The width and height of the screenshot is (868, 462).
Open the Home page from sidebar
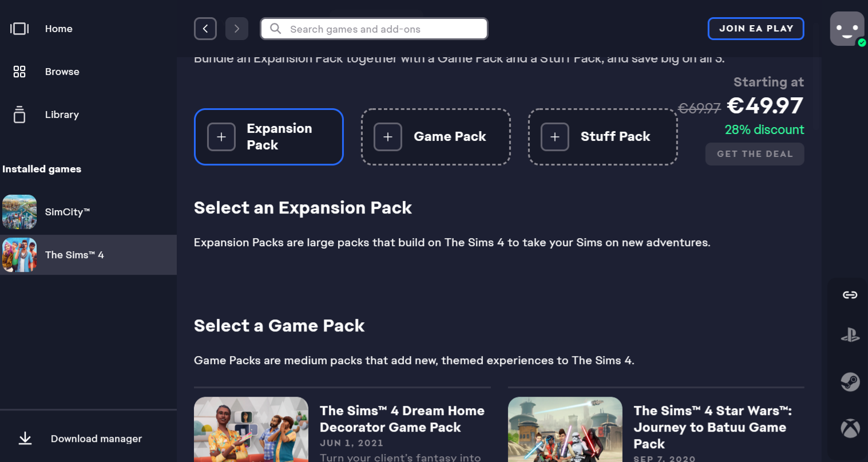pos(58,29)
